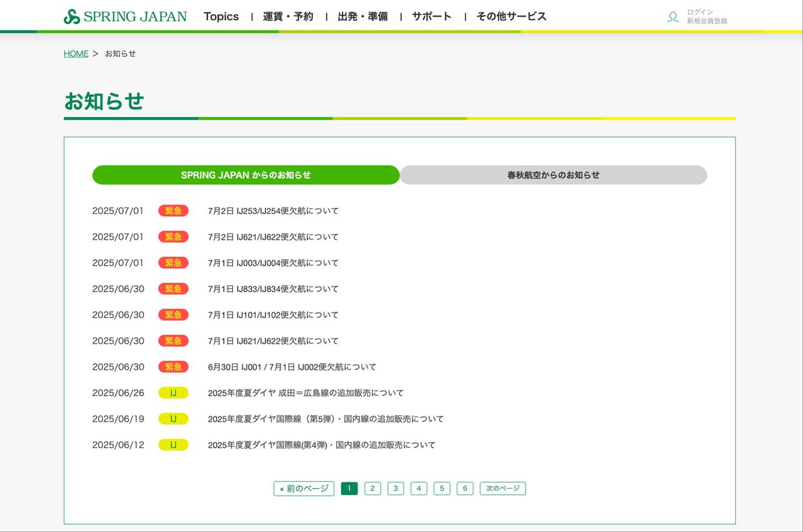This screenshot has width=803, height=532.
Task: Go to HOME via breadcrumb link
Action: [76, 54]
